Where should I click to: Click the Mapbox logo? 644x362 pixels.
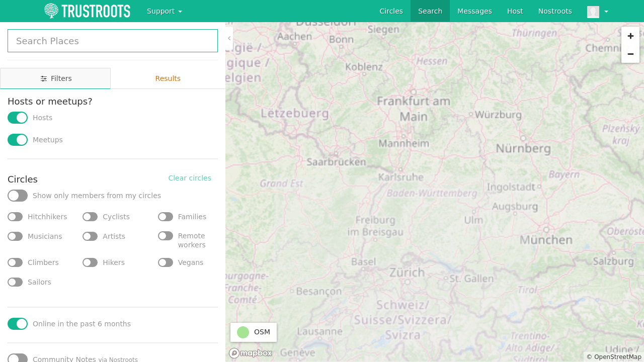pos(251,353)
